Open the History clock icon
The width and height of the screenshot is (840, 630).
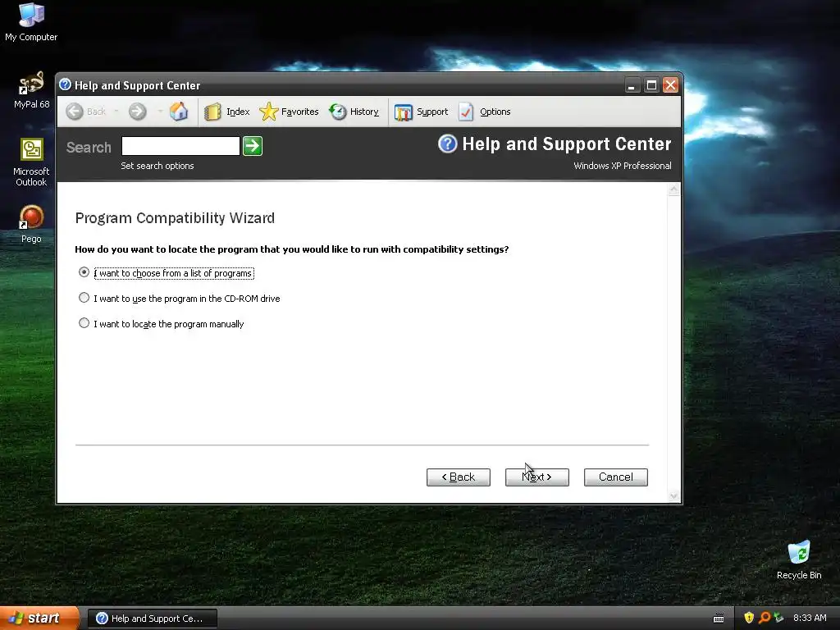(x=337, y=112)
